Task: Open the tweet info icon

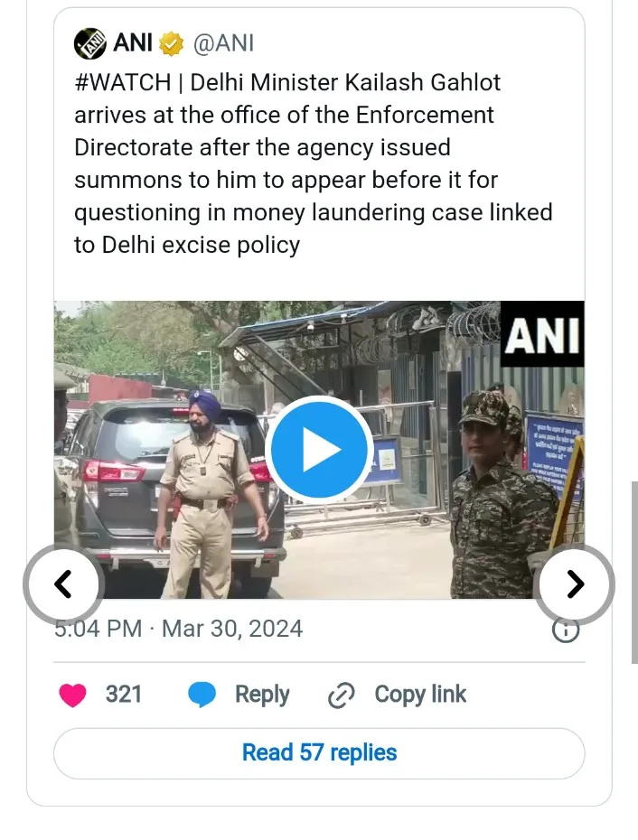Action: [566, 630]
